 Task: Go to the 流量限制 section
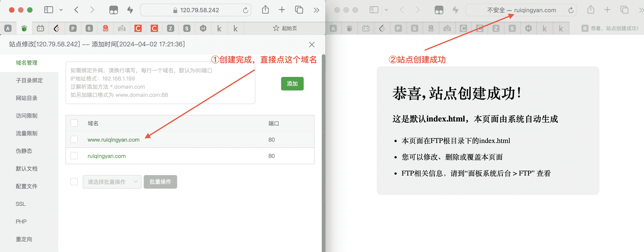tap(27, 133)
